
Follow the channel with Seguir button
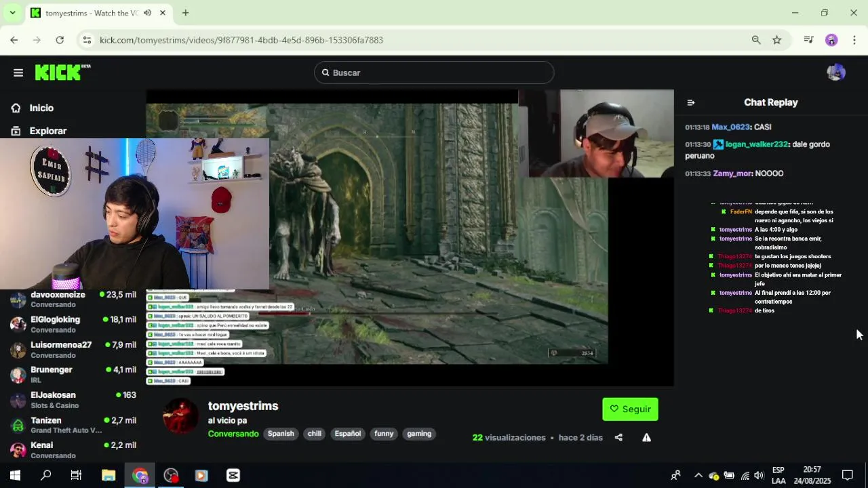click(x=630, y=409)
